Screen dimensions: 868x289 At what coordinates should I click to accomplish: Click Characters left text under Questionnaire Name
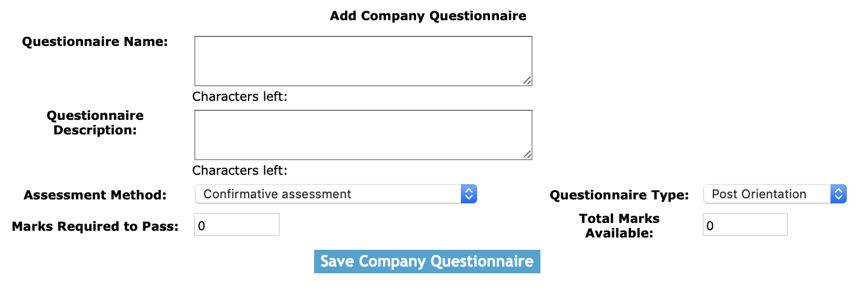[x=240, y=96]
